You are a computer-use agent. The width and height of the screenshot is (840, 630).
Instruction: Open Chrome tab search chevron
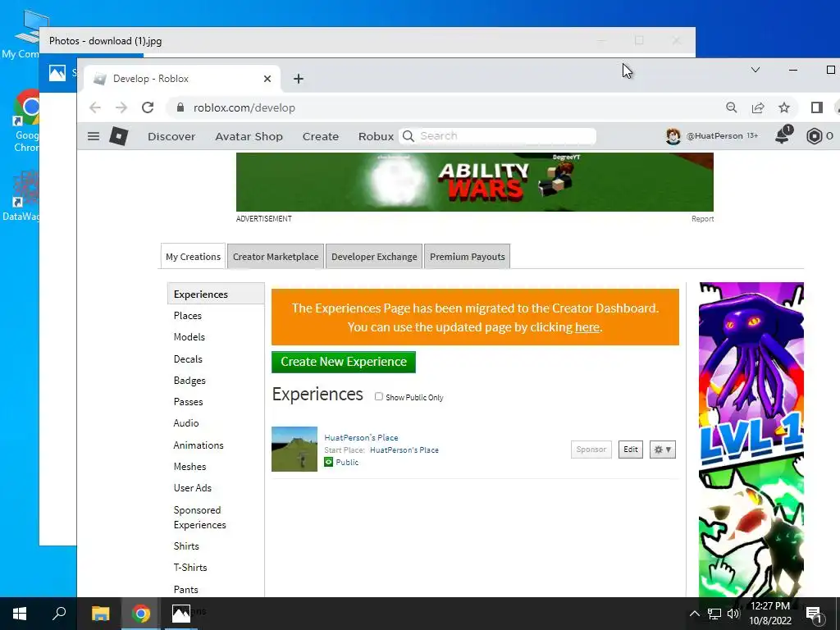click(756, 70)
